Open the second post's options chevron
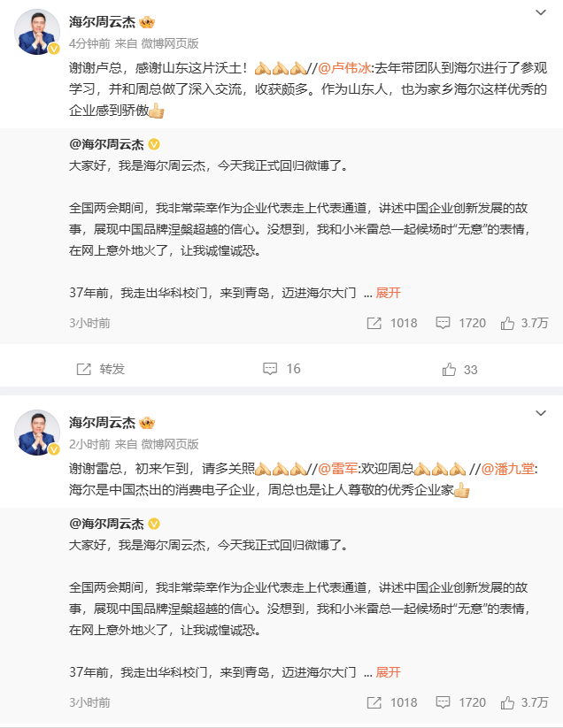The image size is (563, 728). (x=541, y=414)
